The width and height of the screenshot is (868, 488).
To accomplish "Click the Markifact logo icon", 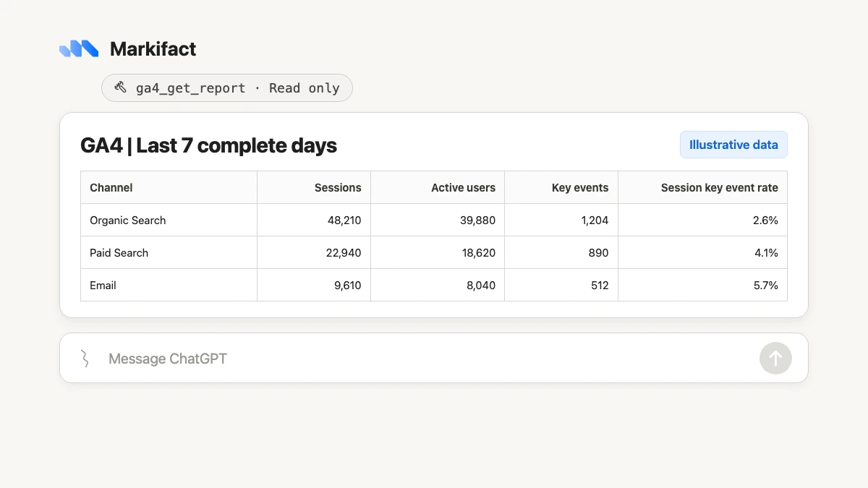I will 79,48.
